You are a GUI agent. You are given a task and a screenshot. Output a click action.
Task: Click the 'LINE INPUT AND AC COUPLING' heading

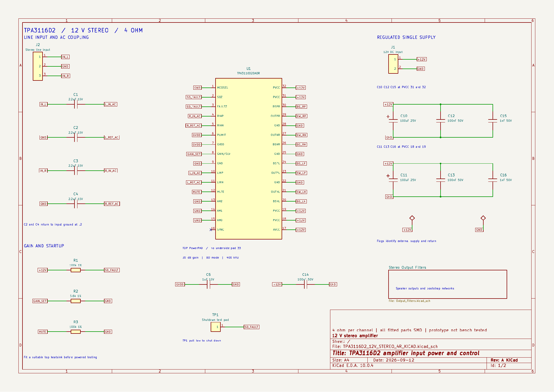coord(56,37)
